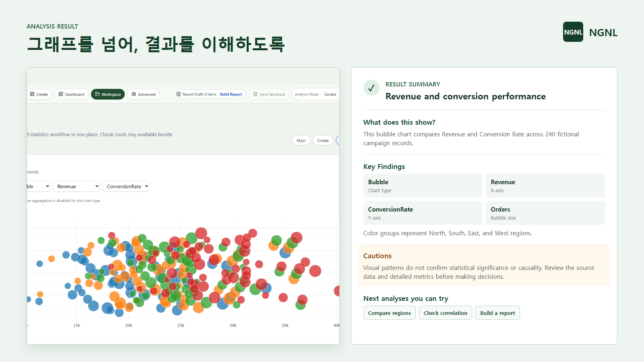
Task: Click the green checkmark result icon
Action: [x=371, y=88]
